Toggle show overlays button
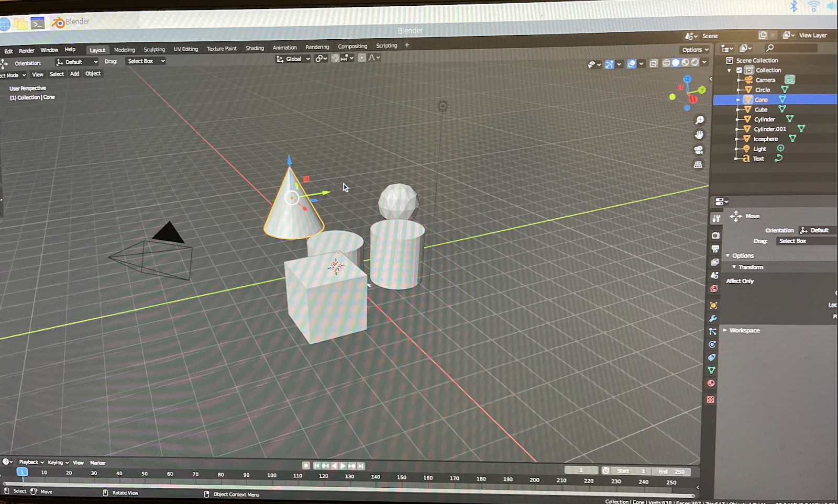 [632, 64]
